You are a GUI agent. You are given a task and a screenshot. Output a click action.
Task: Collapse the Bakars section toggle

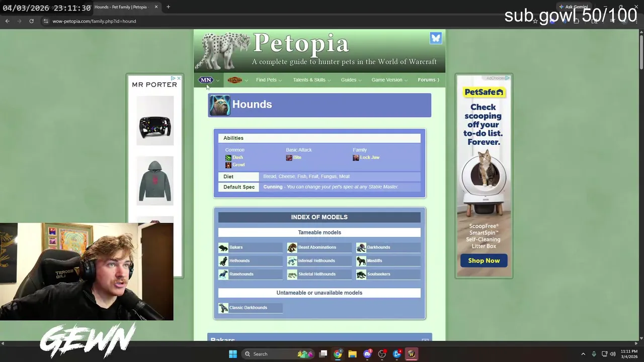pyautogui.click(x=425, y=340)
